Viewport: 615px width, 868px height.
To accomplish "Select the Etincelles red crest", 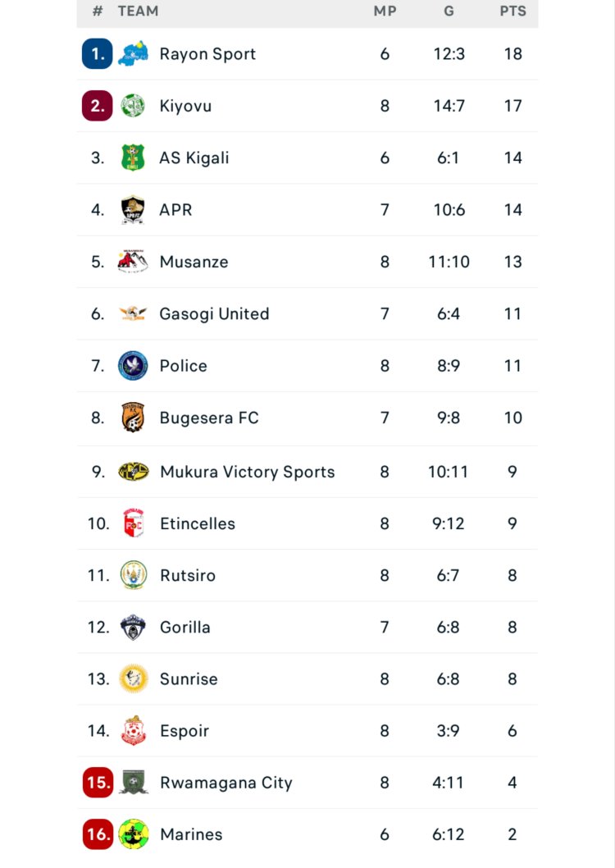I will tap(133, 523).
